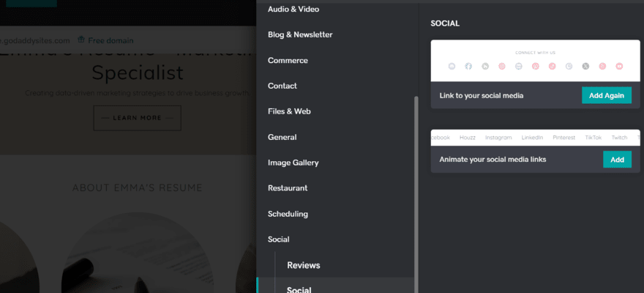
Task: Click the gift icon beside Free domain
Action: click(x=81, y=40)
